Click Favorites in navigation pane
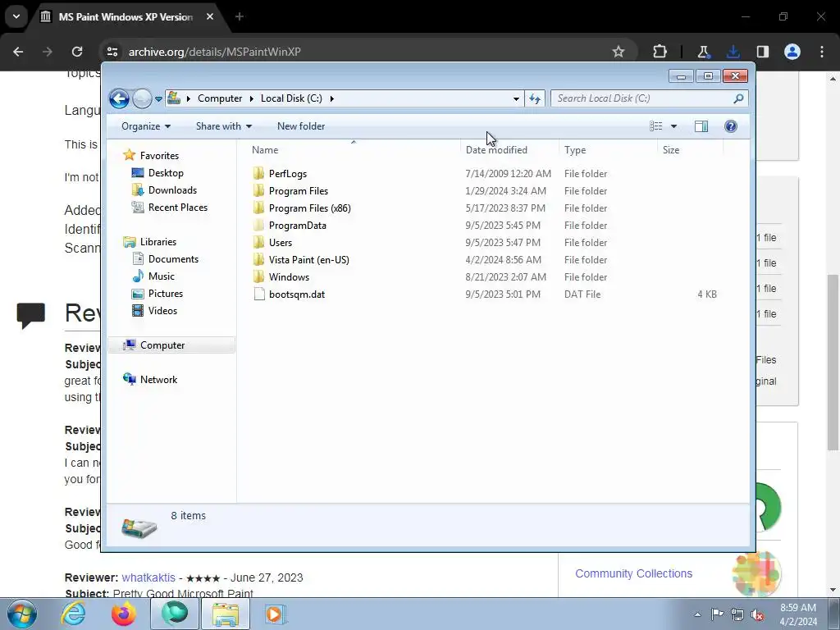Screen dimensions: 840x630 159,155
